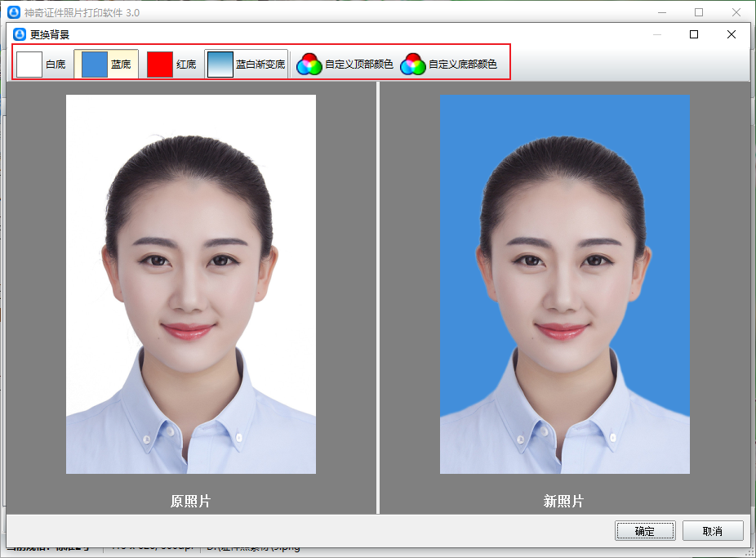Screen dimensions: 756x558
Task: Maximize the 神奇证件照片打印软件 3.0 main window
Action: click(699, 12)
